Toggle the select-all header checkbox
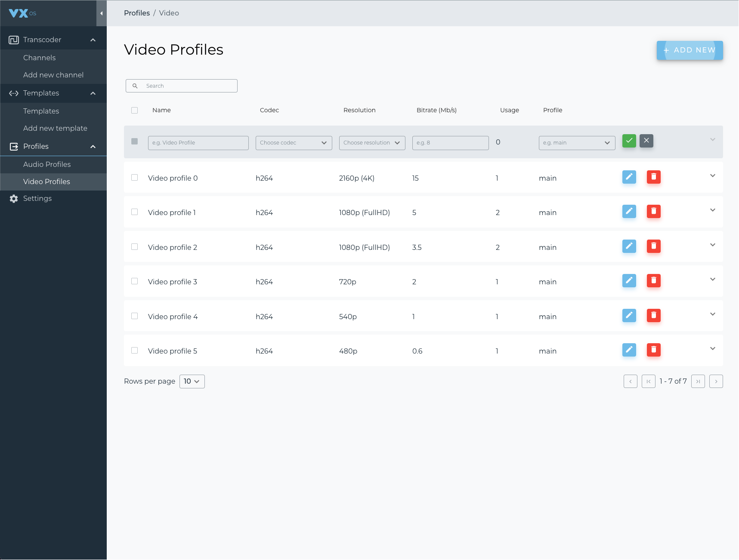This screenshot has width=739, height=560. click(135, 111)
